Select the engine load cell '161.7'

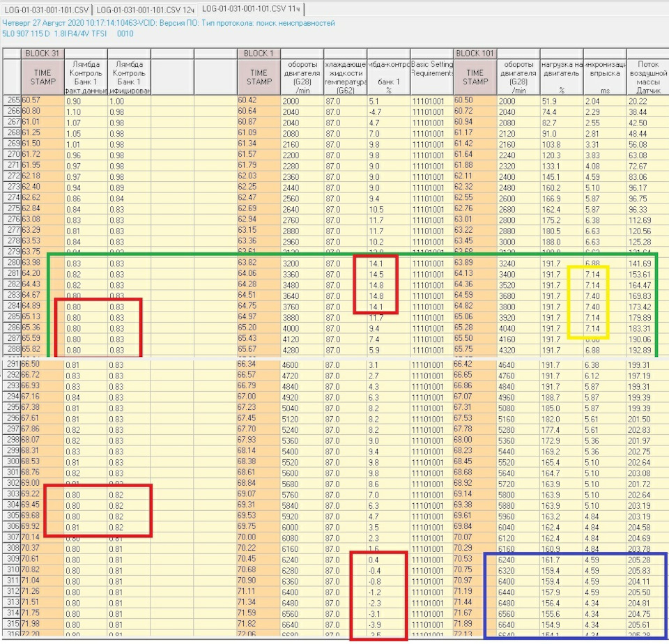pyautogui.click(x=562, y=560)
